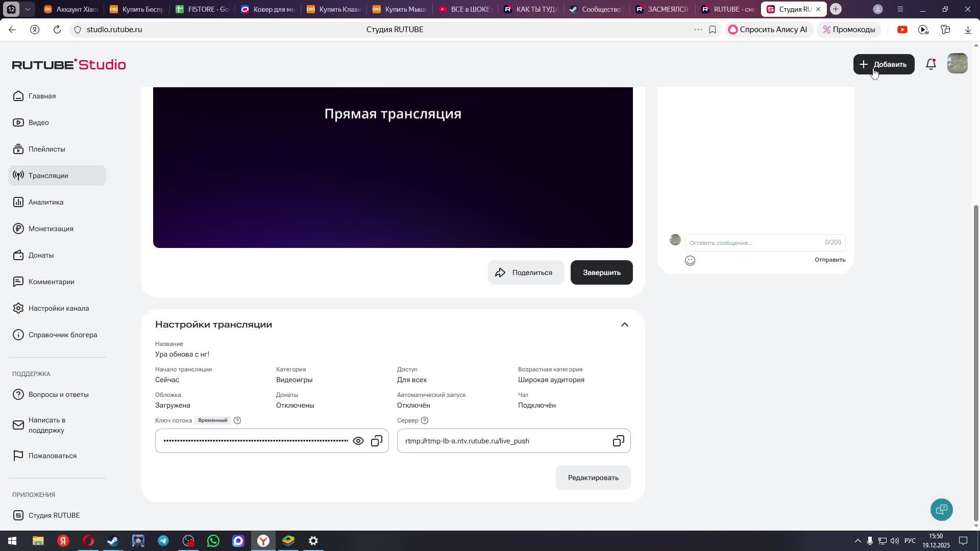This screenshot has height=551, width=980.
Task: Click the Комментарии speech bubble icon
Action: [x=18, y=282]
